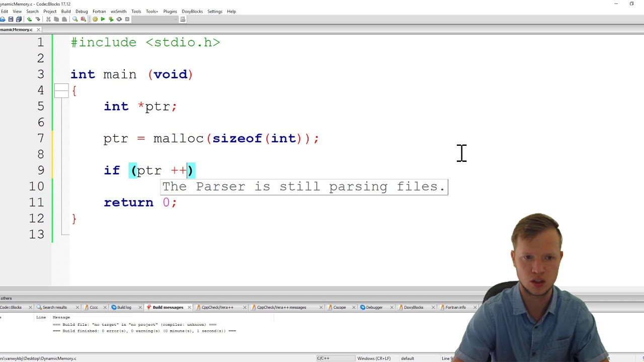The height and width of the screenshot is (362, 644).
Task: Open the Help menu
Action: click(231, 11)
